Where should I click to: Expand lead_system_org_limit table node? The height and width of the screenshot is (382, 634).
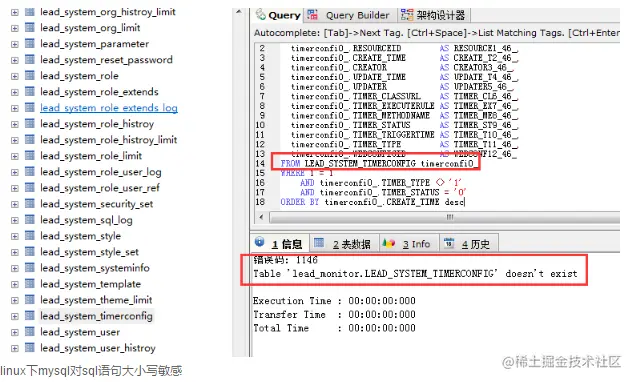point(15,28)
